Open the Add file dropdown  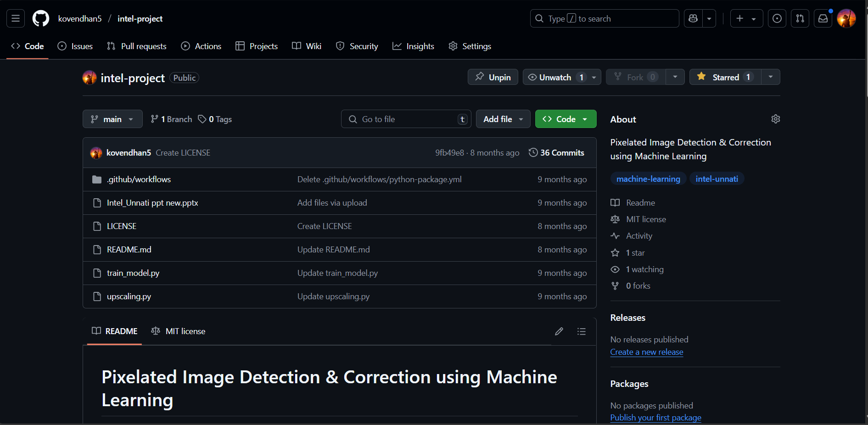click(x=503, y=119)
